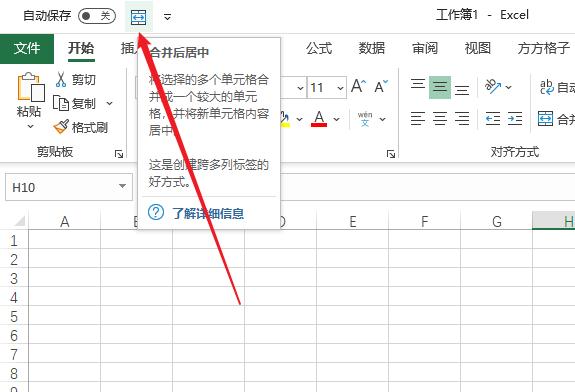Open the font name dropdown arrow
The image size is (575, 392).
click(300, 88)
